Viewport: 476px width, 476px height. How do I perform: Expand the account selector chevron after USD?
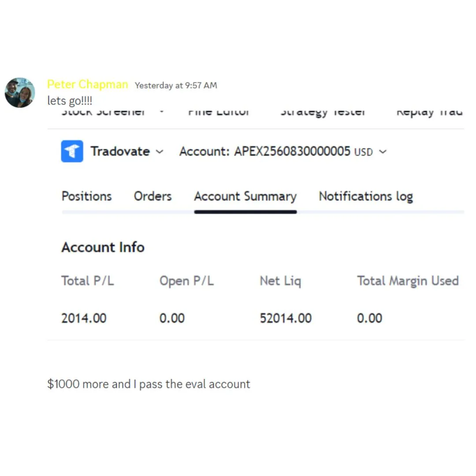pyautogui.click(x=383, y=152)
